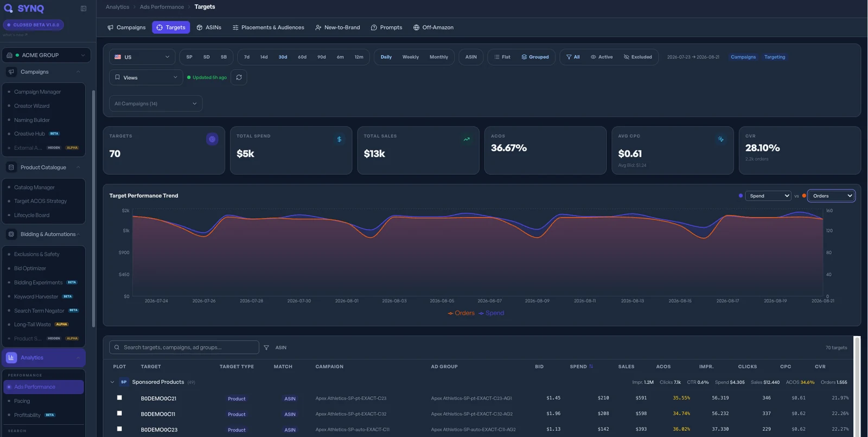The image size is (868, 437).
Task: Tick the plot checkbox for B0DEMO0C11
Action: [119, 414]
